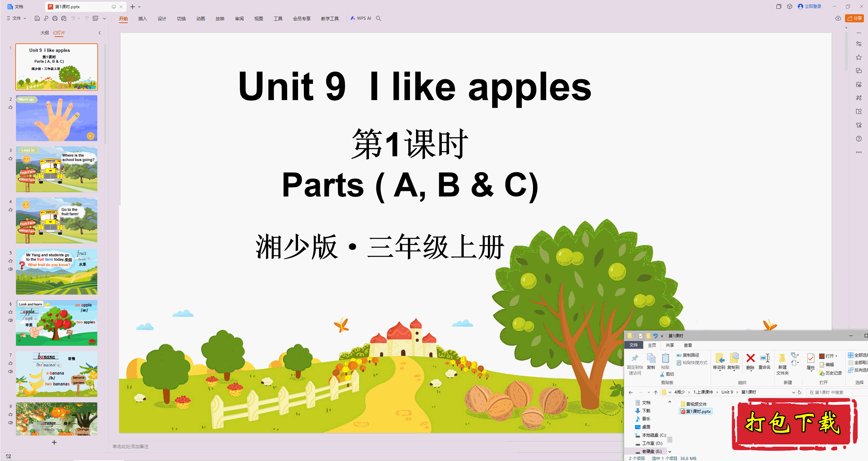Click the book icon in right sidebar
Image resolution: width=868 pixels, height=461 pixels.
pyautogui.click(x=859, y=112)
